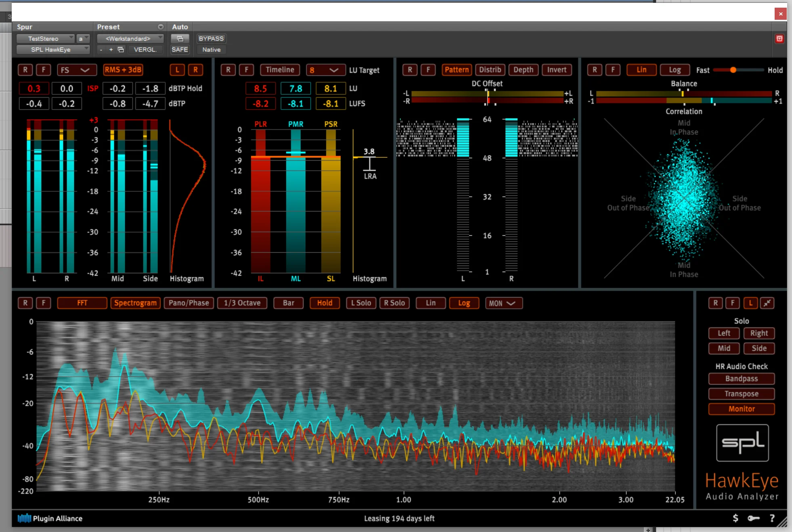This screenshot has height=532, width=792.
Task: Click the Transpose button
Action: [742, 394]
